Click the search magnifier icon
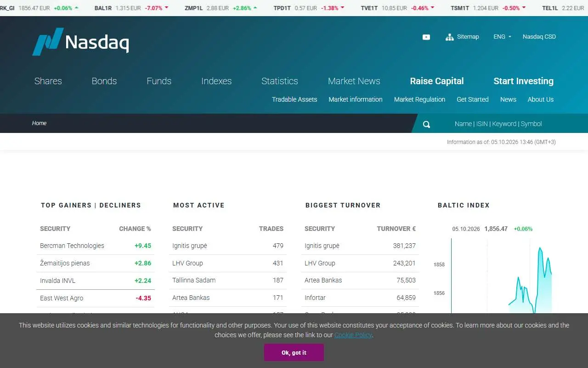The image size is (588, 368). click(x=427, y=124)
